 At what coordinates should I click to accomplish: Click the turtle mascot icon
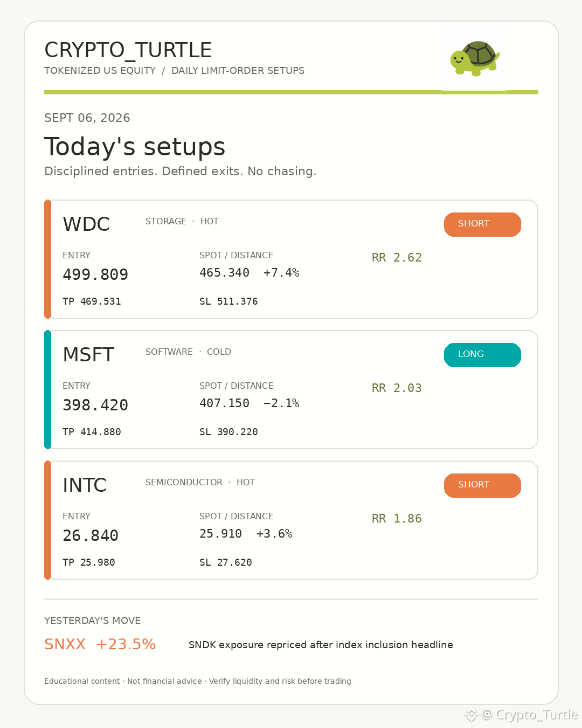click(x=475, y=58)
